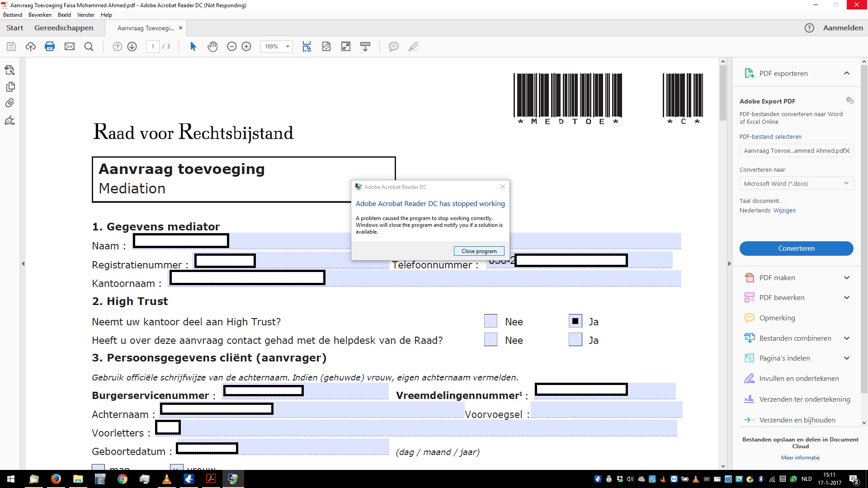Open the zoom level 169% dropdown

click(288, 47)
